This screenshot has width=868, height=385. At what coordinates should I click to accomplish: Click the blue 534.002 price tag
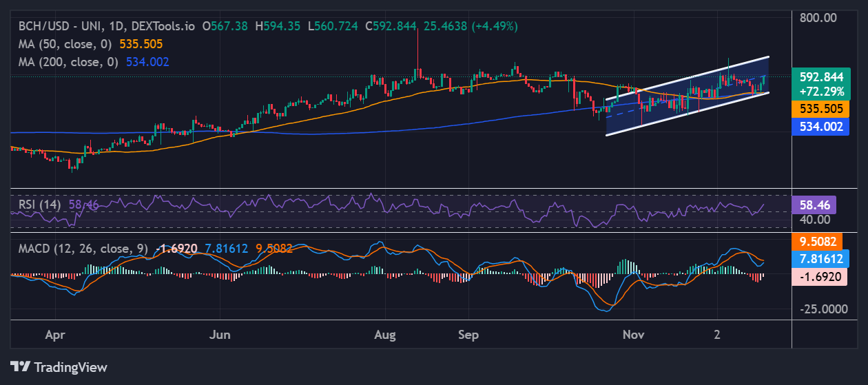(x=819, y=126)
